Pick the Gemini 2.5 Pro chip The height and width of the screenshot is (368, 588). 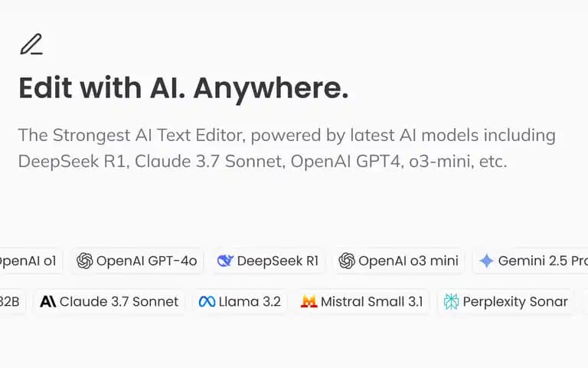coord(531,261)
